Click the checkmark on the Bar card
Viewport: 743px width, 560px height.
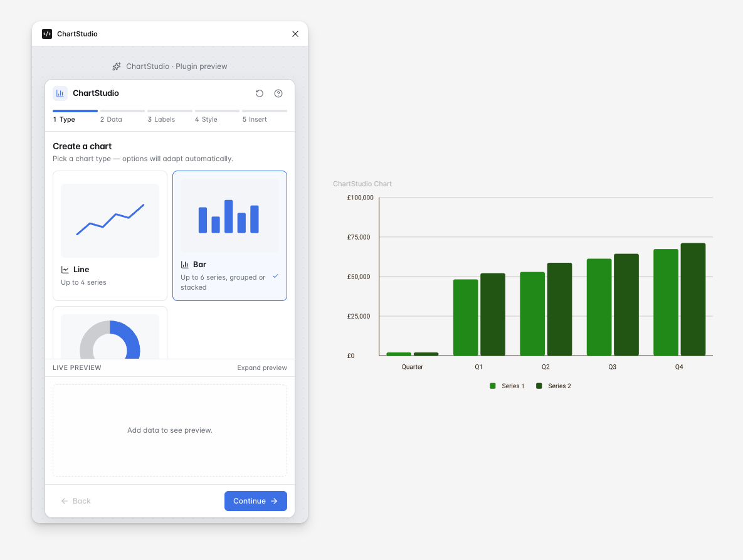276,276
